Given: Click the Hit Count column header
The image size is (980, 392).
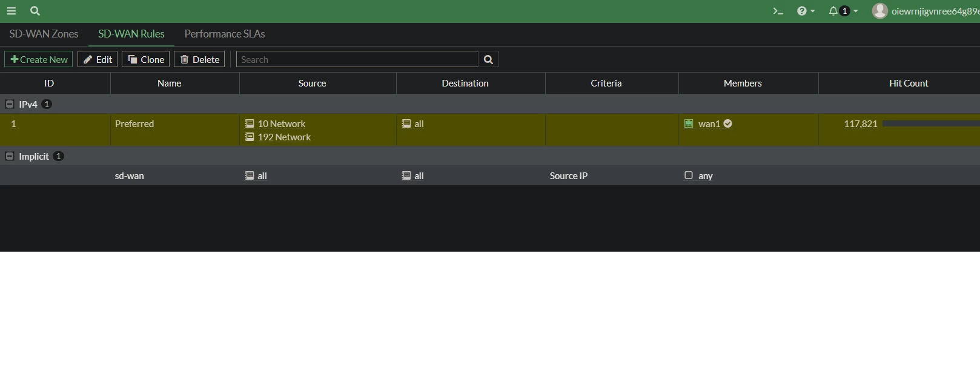Looking at the screenshot, I should click(x=909, y=83).
